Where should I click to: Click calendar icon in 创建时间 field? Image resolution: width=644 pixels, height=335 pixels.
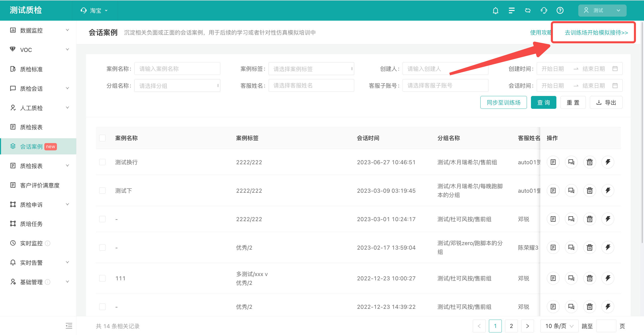click(x=615, y=69)
